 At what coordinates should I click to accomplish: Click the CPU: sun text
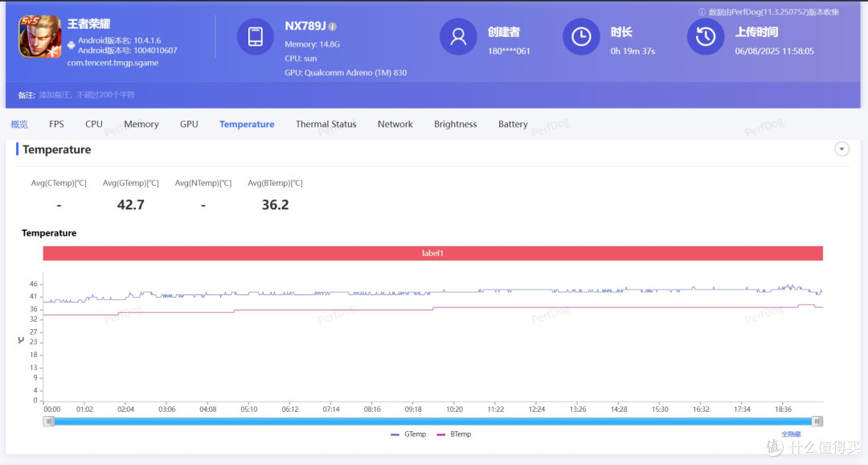click(301, 58)
